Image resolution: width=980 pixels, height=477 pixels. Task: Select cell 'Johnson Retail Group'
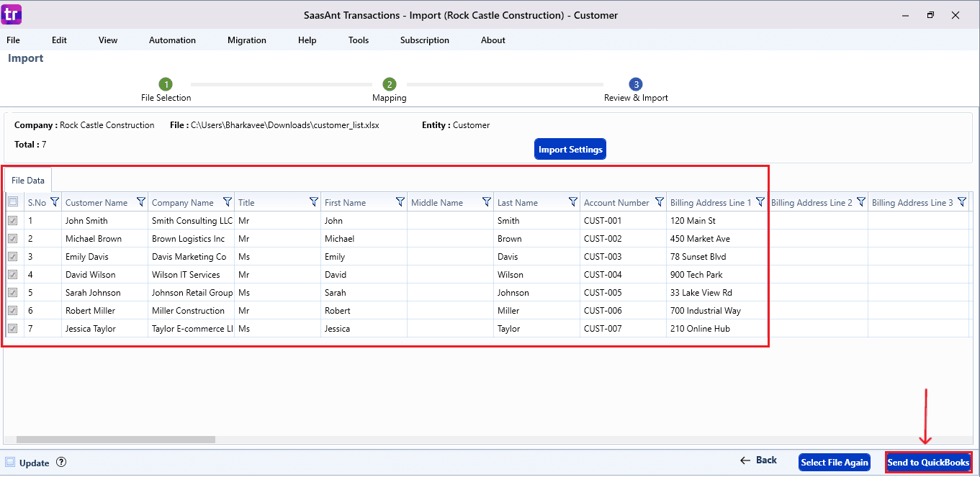pyautogui.click(x=192, y=293)
